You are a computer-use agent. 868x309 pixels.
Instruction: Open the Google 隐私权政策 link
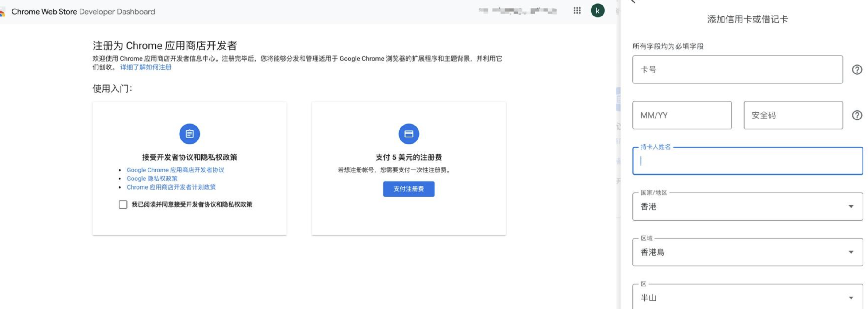[x=152, y=179]
